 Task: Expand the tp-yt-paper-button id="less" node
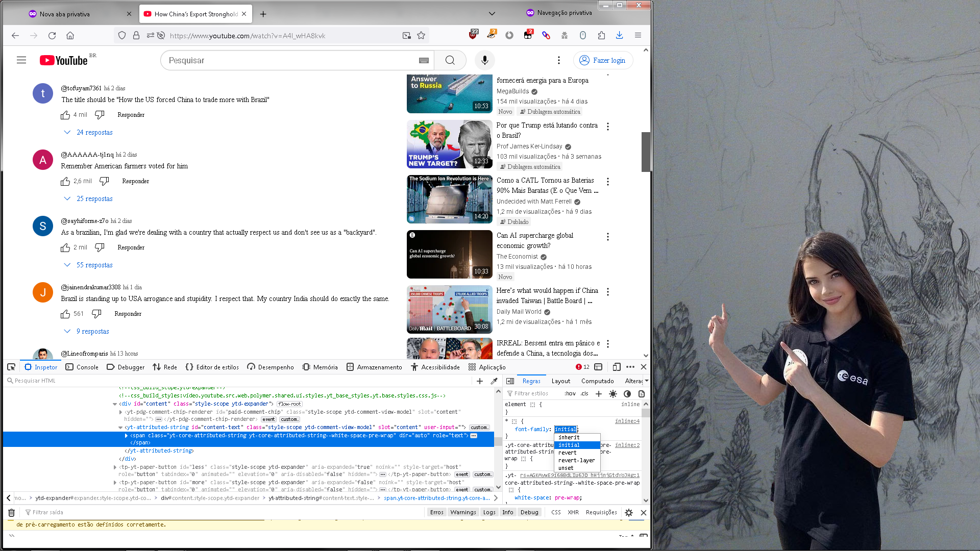tap(115, 467)
